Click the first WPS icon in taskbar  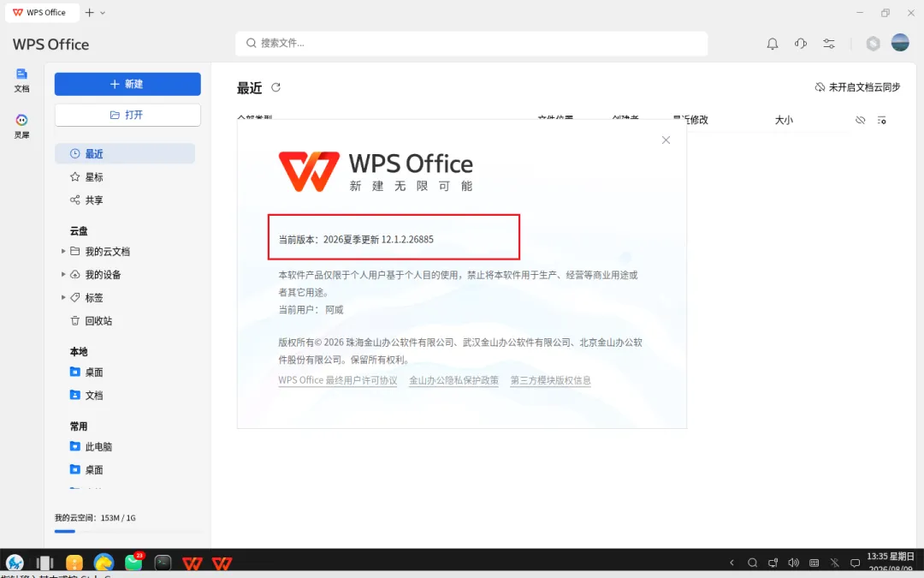(192, 563)
